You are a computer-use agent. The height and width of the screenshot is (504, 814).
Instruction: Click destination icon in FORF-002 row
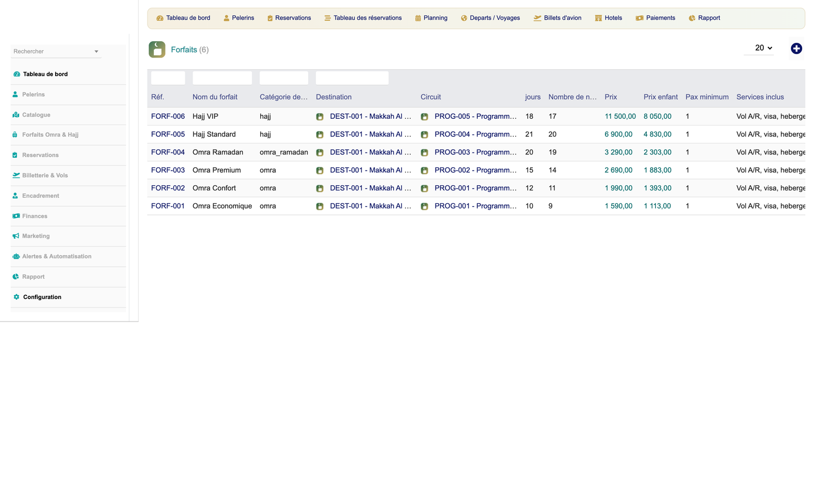point(320,189)
